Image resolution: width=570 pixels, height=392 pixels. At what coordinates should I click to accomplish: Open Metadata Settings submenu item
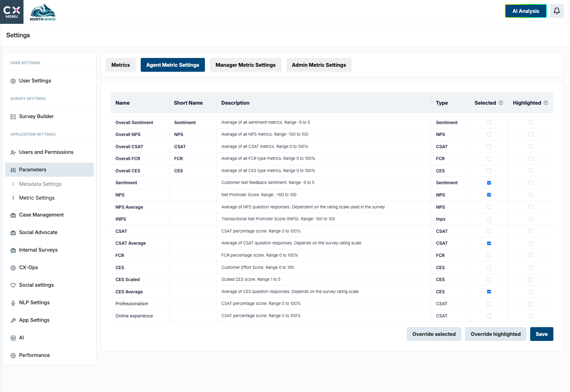click(40, 184)
